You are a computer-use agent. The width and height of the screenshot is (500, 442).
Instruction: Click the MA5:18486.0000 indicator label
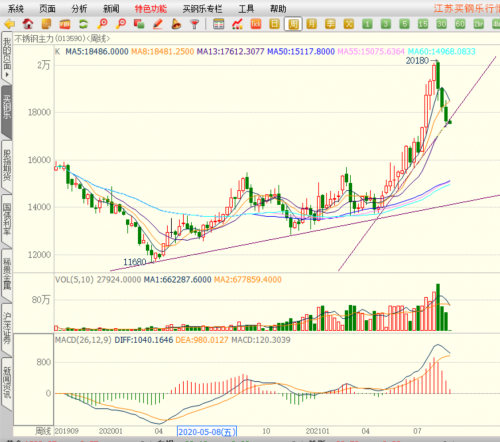[97, 51]
